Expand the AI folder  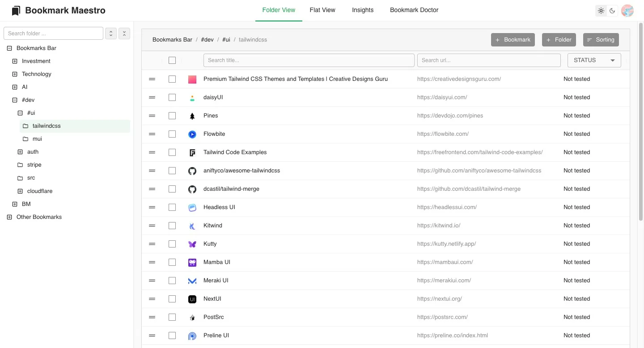pyautogui.click(x=15, y=87)
